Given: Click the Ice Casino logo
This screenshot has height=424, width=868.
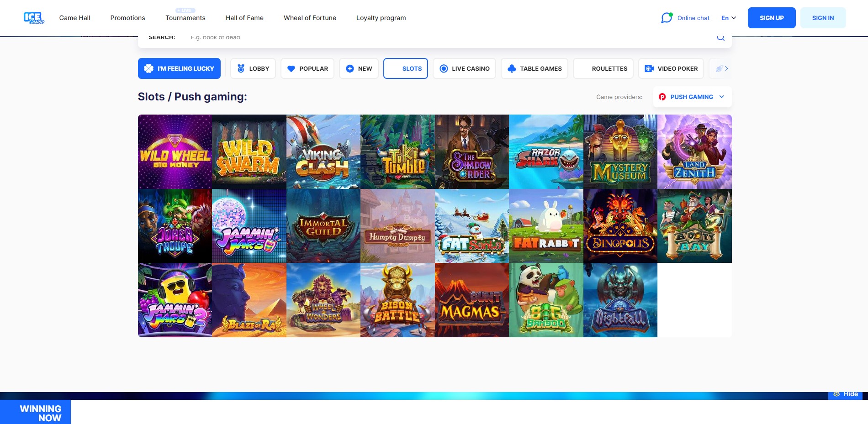Looking at the screenshot, I should [x=34, y=18].
